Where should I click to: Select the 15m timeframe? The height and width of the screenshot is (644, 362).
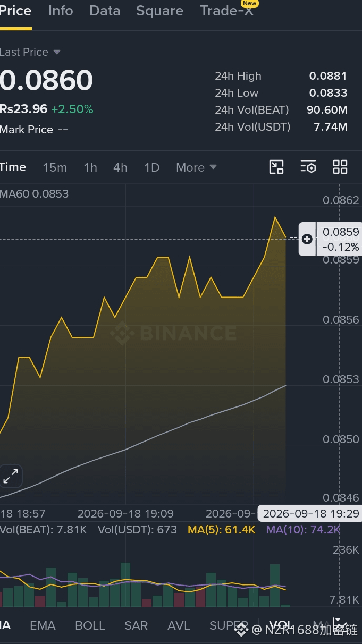[x=55, y=167]
